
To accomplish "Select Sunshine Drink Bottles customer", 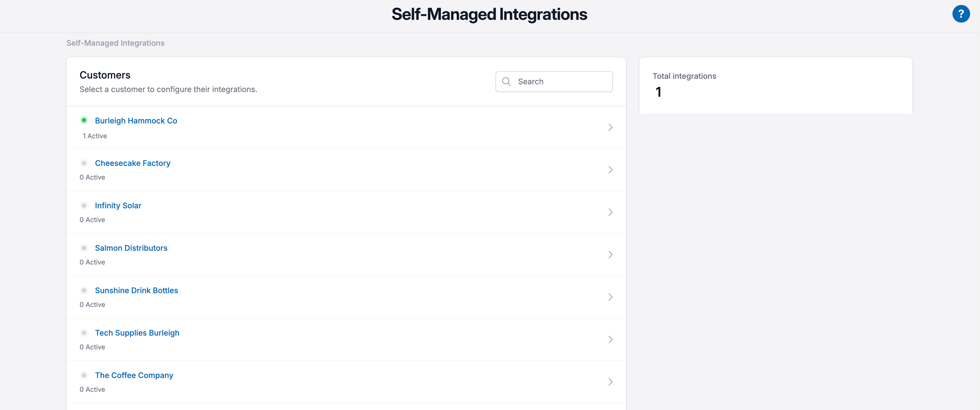I will pos(136,290).
